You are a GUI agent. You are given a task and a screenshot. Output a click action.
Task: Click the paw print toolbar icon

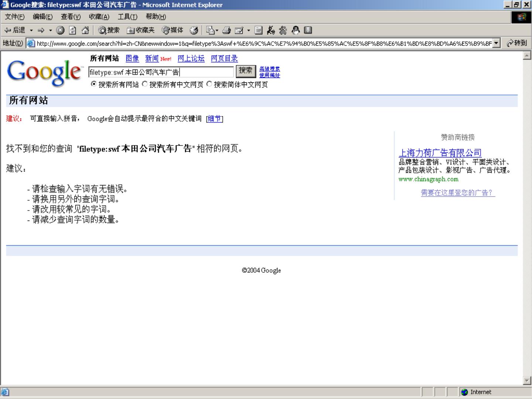[x=283, y=30]
